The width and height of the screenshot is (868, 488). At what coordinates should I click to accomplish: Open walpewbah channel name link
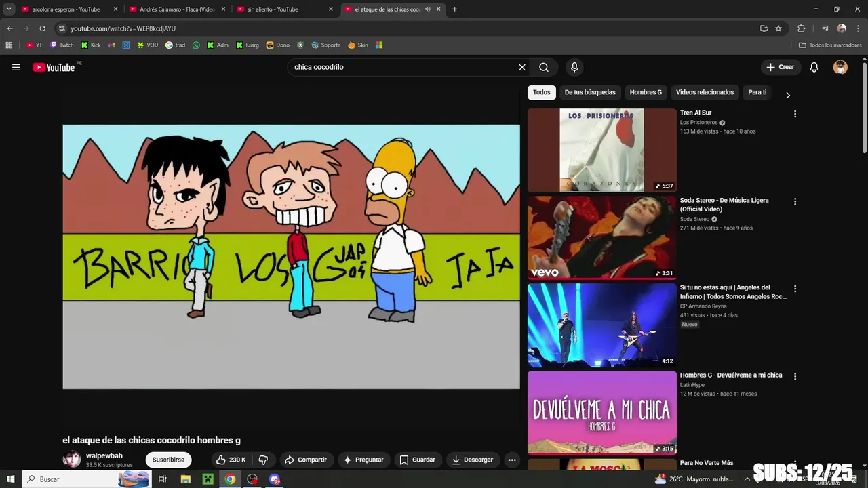click(x=104, y=455)
